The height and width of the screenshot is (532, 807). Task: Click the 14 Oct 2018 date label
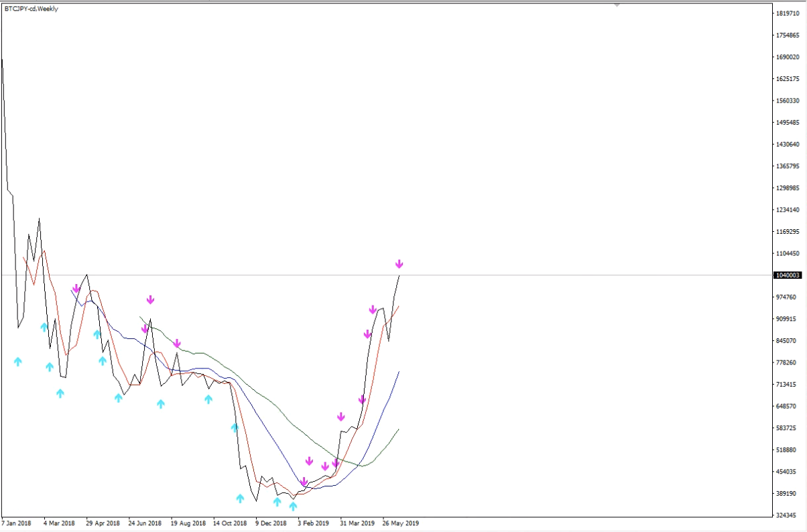(230, 523)
